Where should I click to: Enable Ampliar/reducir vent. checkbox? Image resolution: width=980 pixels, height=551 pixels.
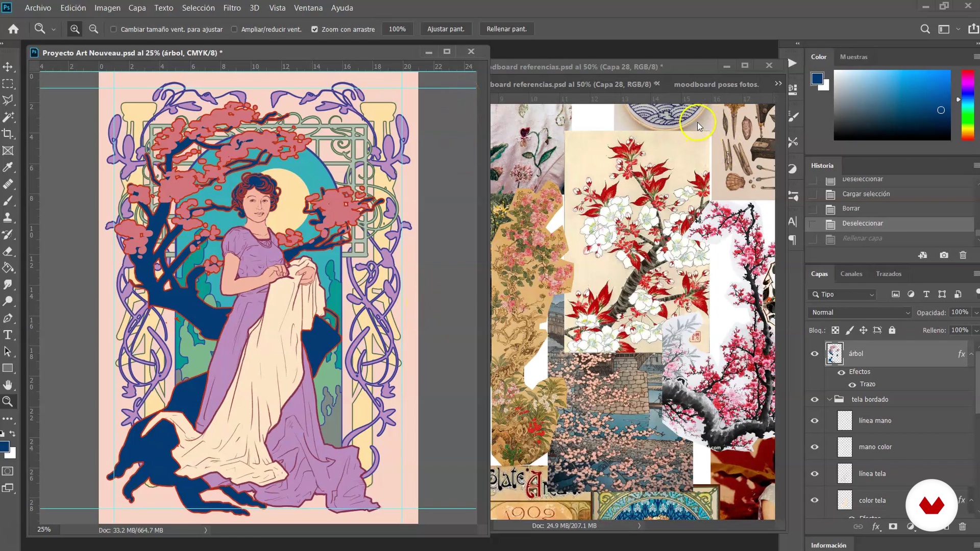234,30
